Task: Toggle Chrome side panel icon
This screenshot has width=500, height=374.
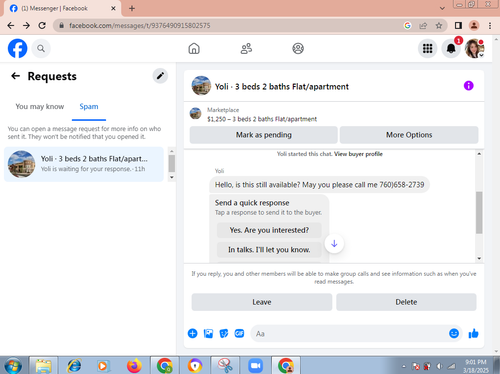Action: pos(458,25)
